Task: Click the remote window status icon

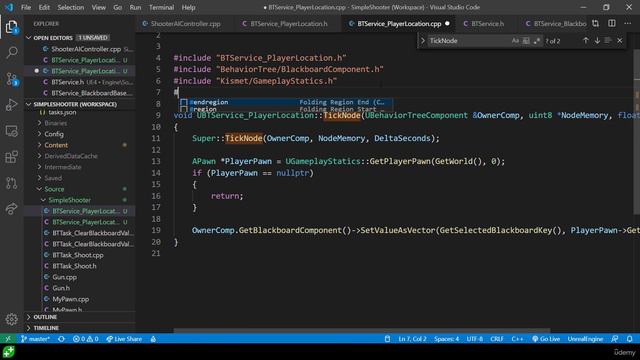Action: 8,339
